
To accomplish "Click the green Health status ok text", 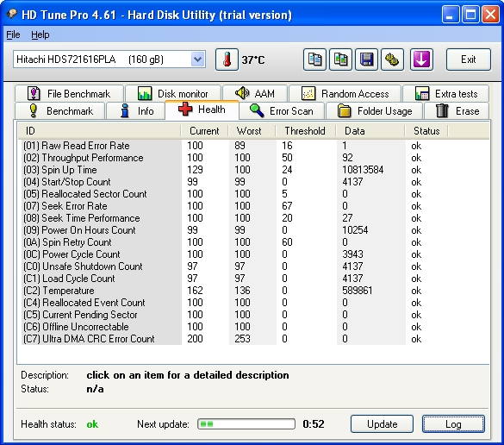I will click(x=92, y=424).
